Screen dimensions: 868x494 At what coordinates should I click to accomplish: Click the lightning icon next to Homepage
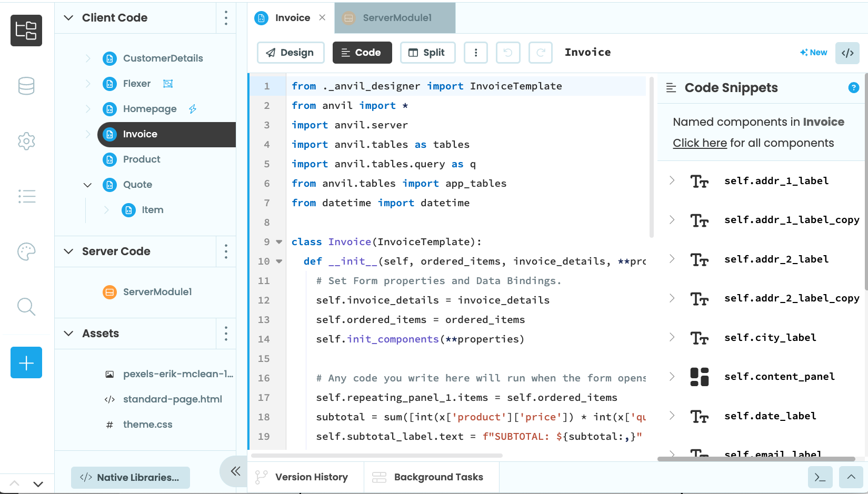[193, 109]
